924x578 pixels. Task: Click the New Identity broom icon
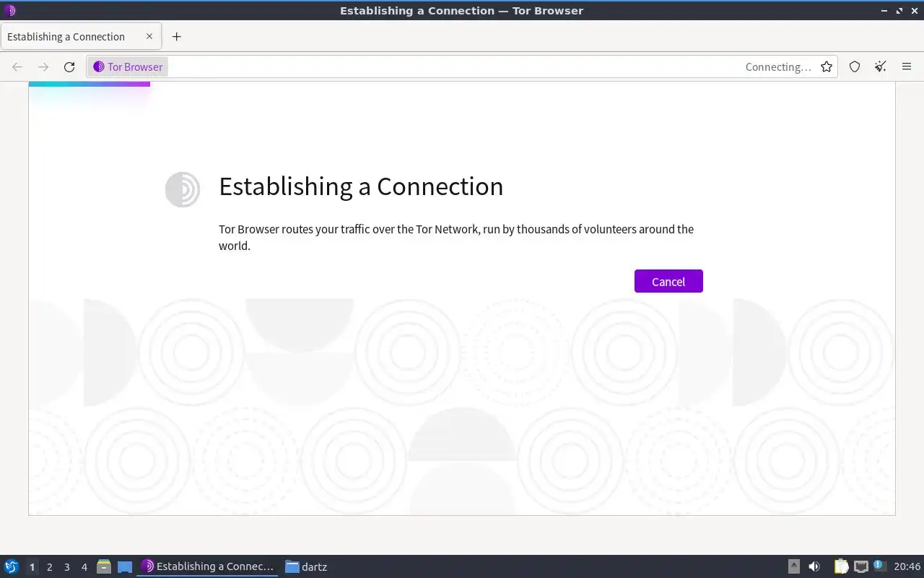(881, 67)
